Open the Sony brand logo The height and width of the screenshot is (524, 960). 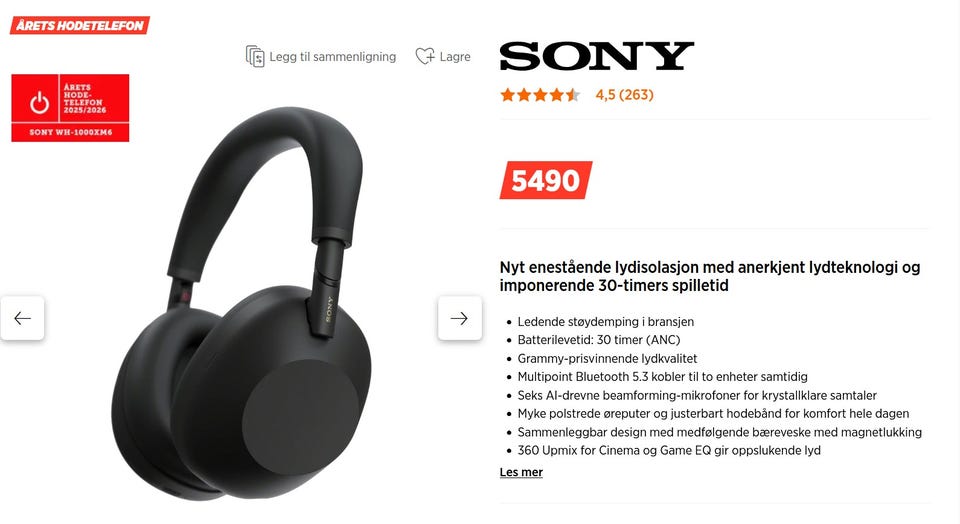pos(596,56)
